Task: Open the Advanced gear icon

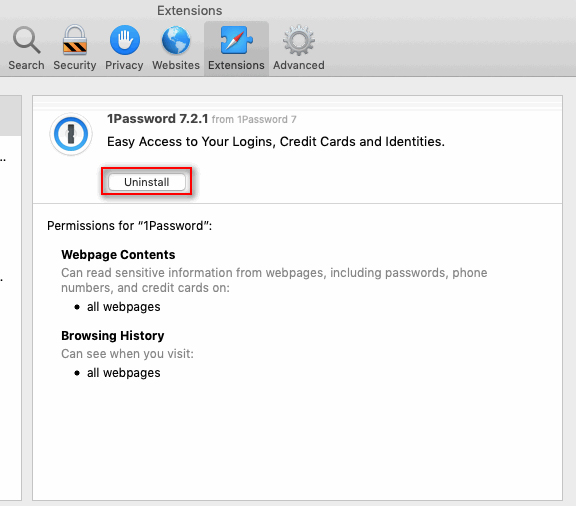Action: (x=299, y=40)
